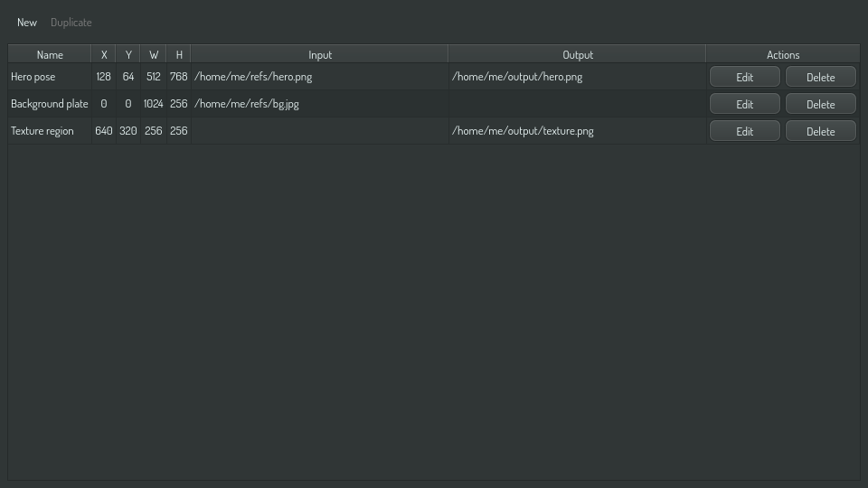Screen dimensions: 868x488
Task: Select input path /home/me/refs/hero.png
Action: (x=319, y=77)
